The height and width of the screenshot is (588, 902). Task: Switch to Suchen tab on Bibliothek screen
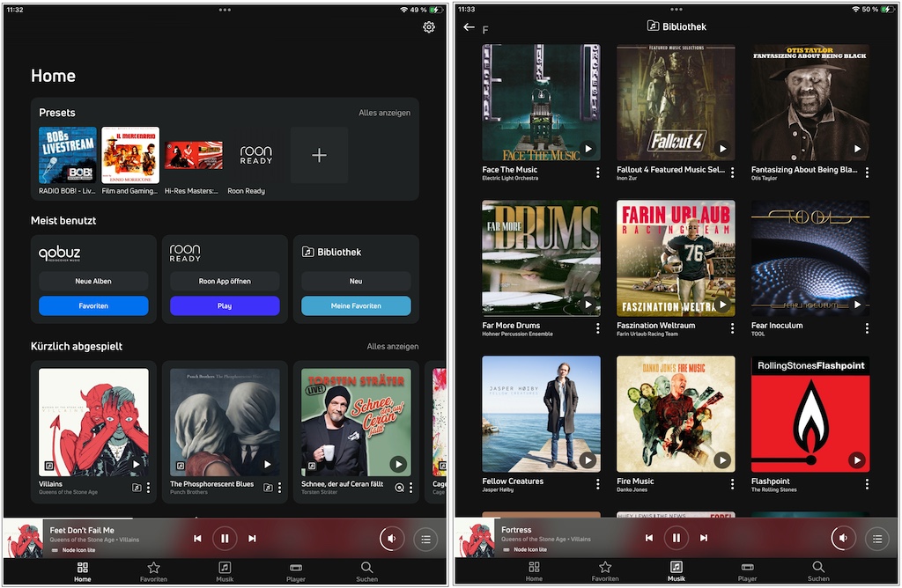[x=818, y=571]
